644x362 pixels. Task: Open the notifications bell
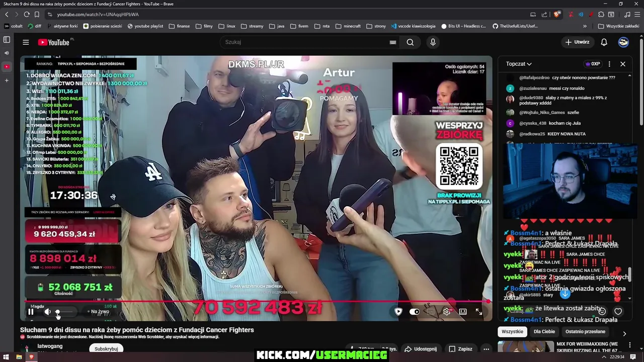(x=604, y=42)
